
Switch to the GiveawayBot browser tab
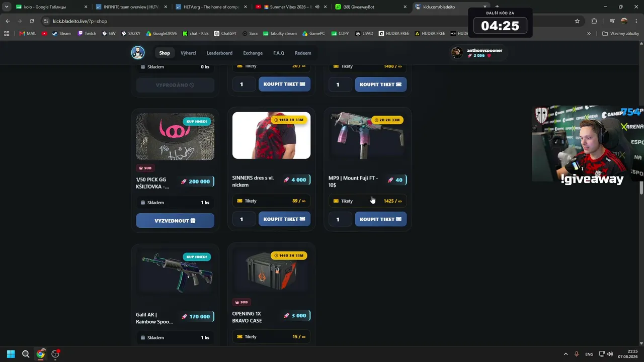tap(371, 7)
